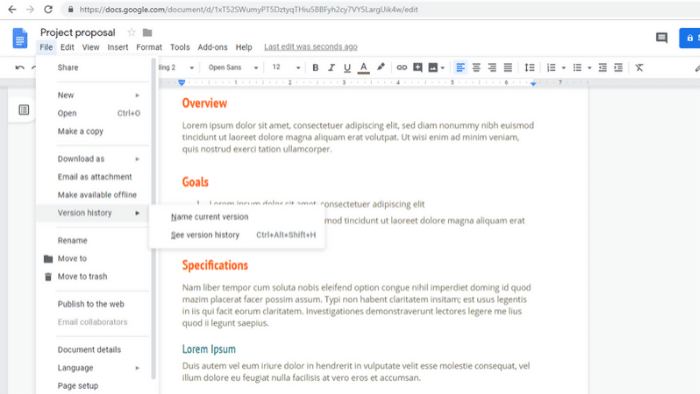700x394 pixels.
Task: Click the Project proposal document title
Action: click(x=78, y=33)
